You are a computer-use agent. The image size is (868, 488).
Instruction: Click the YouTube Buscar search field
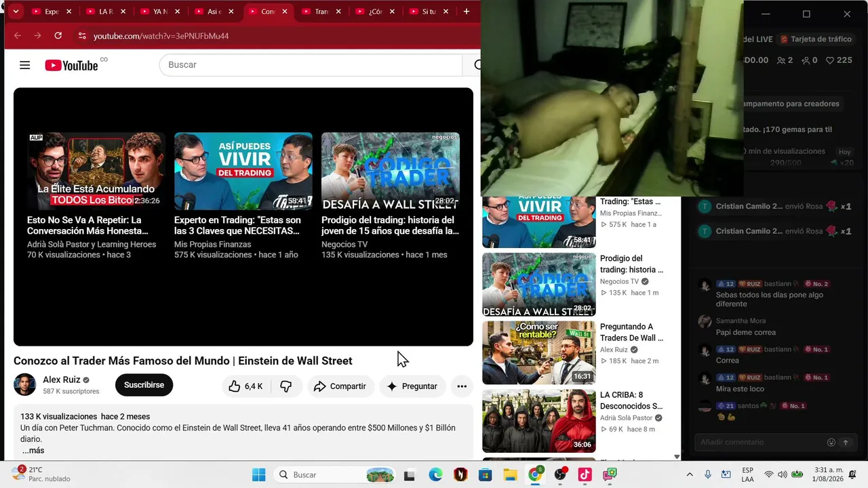coord(311,65)
